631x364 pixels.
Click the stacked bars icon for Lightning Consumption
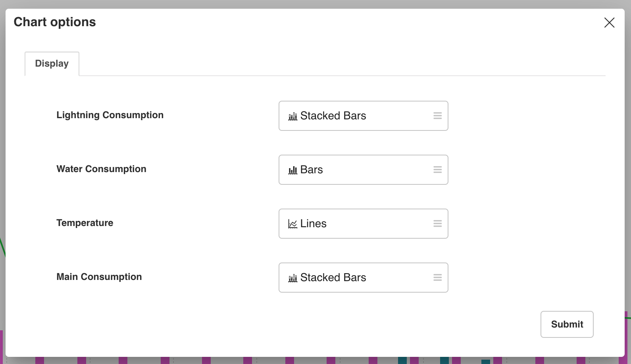tap(293, 116)
